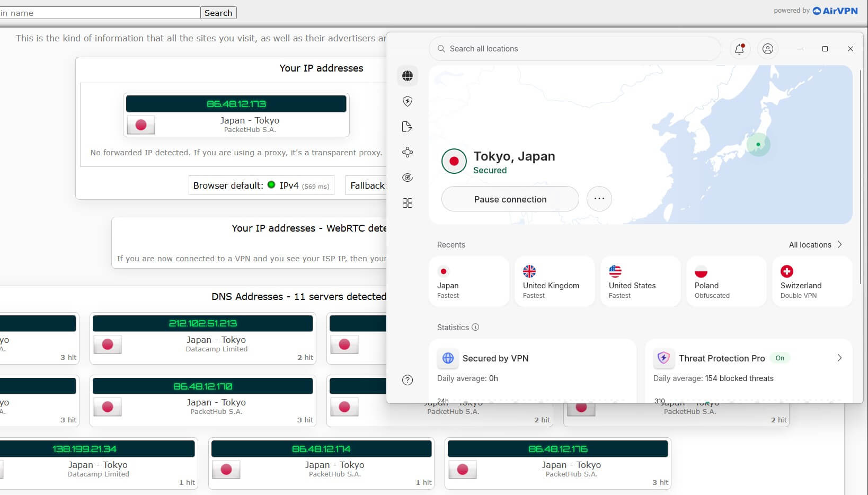Viewport: 868px width, 495px height.
Task: Click the Fallback box on the webpage
Action: [367, 185]
